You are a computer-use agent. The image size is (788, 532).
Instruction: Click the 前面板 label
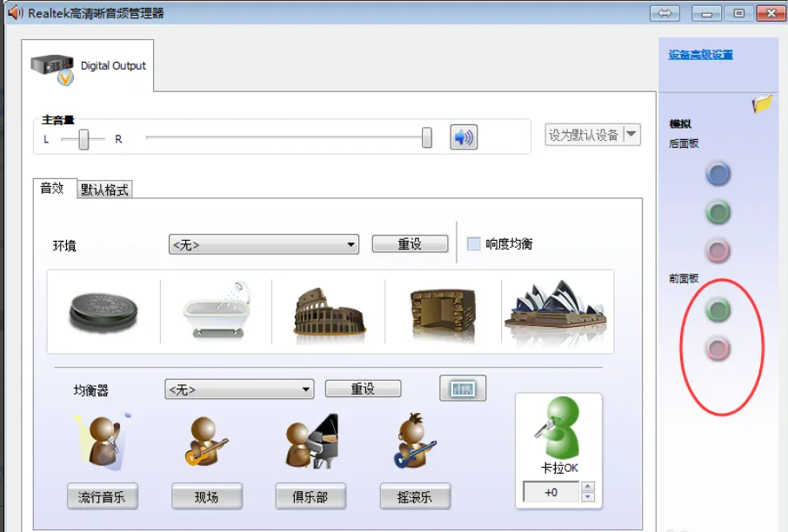[684, 278]
